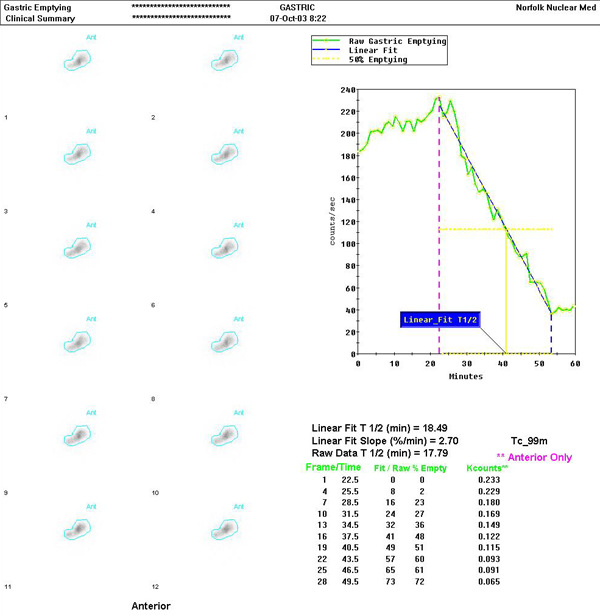Image resolution: width=600 pixels, height=615 pixels.
Task: Click the Kcounts column header
Action: point(487,468)
